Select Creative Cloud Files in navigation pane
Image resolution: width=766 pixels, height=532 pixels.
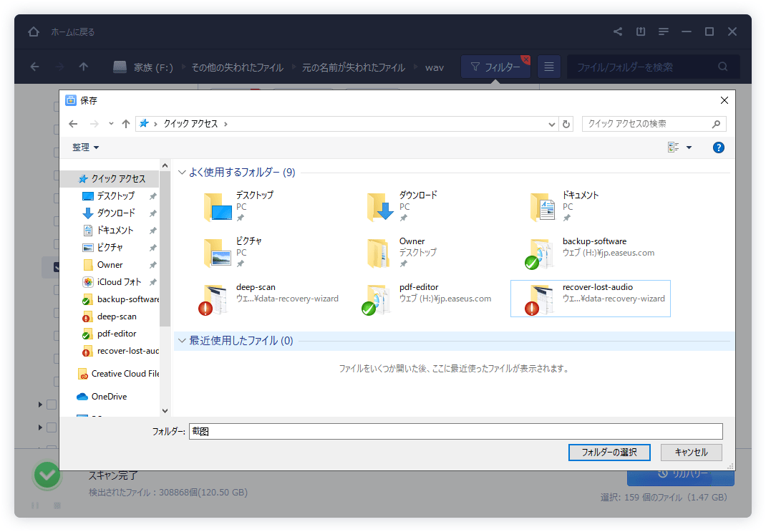point(119,374)
